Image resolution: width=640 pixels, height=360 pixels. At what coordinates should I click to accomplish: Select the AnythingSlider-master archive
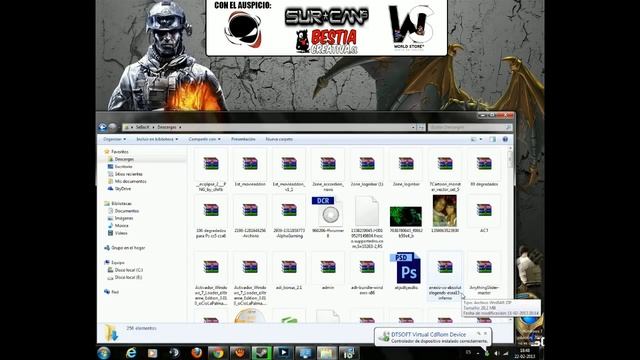pyautogui.click(x=484, y=273)
